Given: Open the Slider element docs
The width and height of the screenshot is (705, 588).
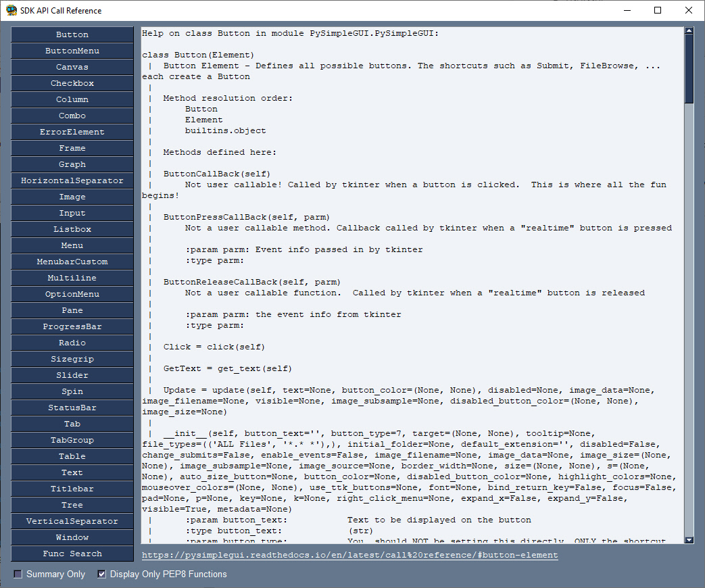Looking at the screenshot, I should click(x=72, y=375).
